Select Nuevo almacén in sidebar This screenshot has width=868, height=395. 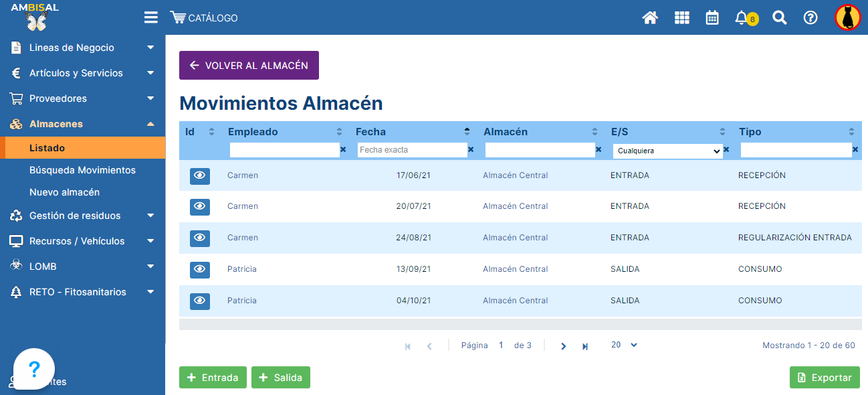(x=64, y=192)
